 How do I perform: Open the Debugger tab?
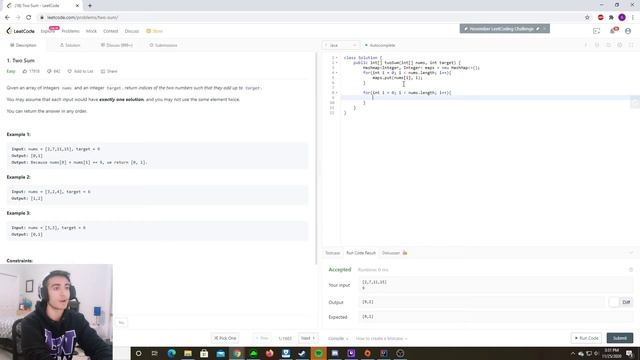(x=394, y=253)
